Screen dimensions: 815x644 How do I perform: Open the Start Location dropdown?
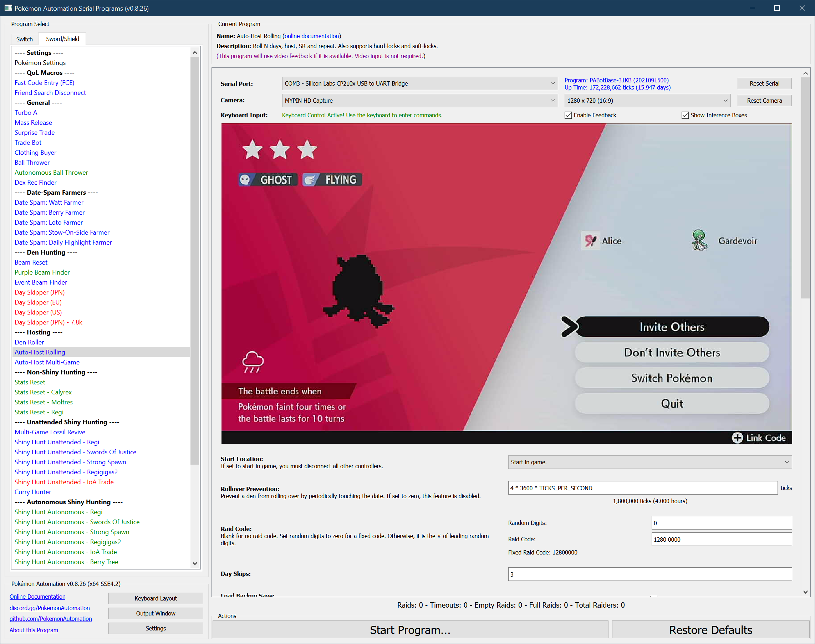pos(650,462)
